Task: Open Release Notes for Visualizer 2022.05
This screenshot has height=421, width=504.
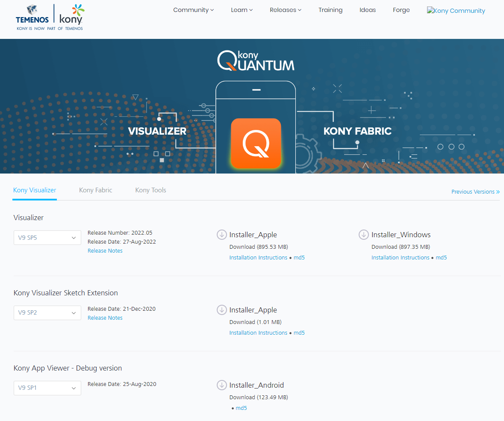Action: (105, 250)
